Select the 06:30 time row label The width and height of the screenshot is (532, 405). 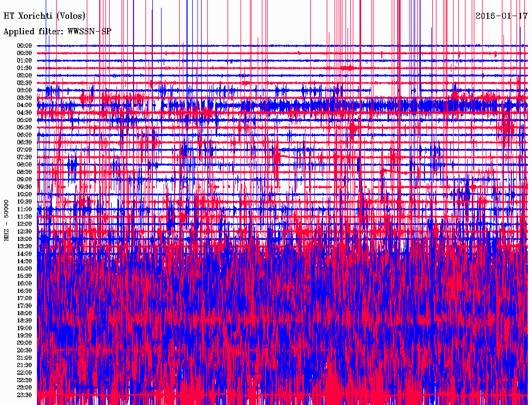(25, 142)
